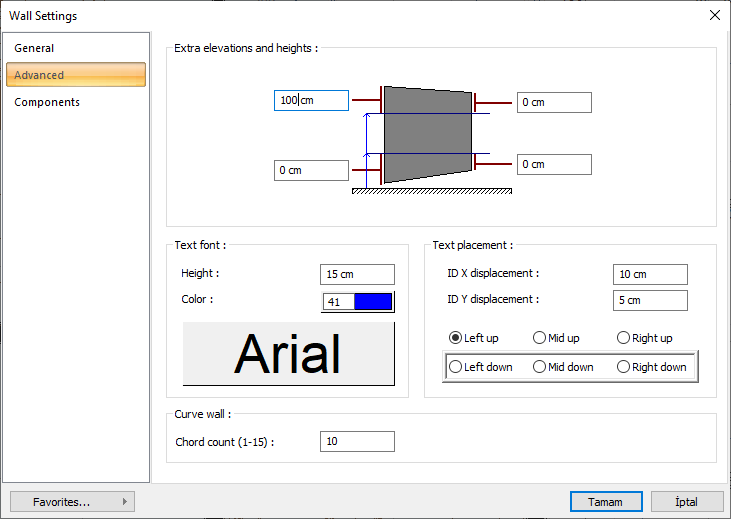Click the Tamam button to confirm

click(605, 502)
